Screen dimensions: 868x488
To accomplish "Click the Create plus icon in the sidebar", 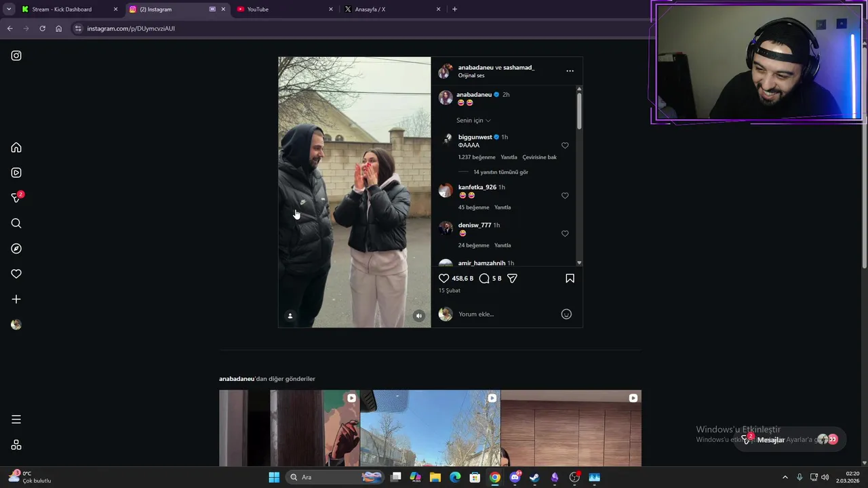I will [16, 299].
